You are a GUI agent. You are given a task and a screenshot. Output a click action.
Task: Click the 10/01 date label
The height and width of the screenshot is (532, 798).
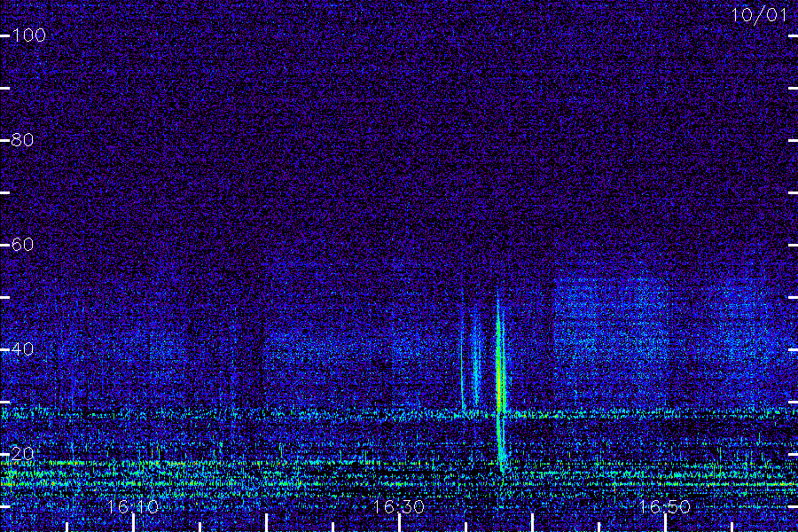(x=759, y=15)
